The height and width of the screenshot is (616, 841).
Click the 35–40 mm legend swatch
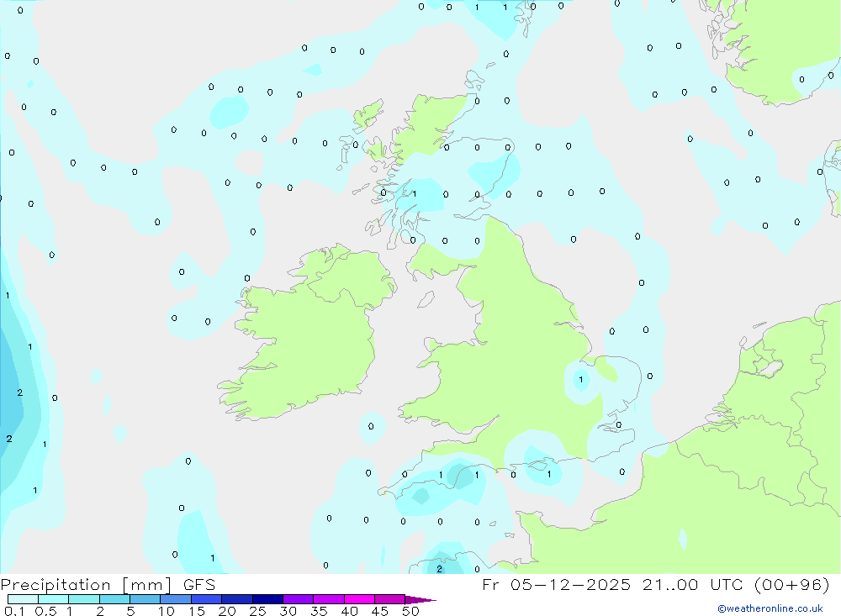pos(329,599)
